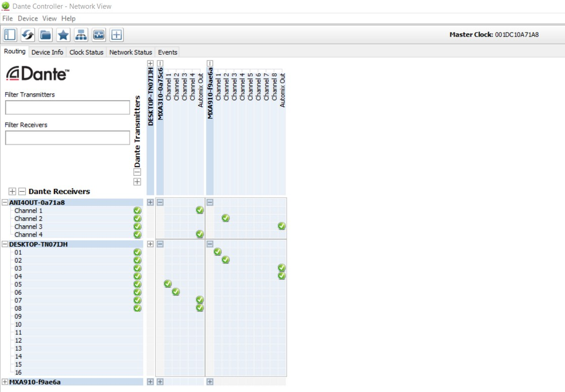565x392 pixels.
Task: Open the load preset folder icon
Action: pos(45,35)
